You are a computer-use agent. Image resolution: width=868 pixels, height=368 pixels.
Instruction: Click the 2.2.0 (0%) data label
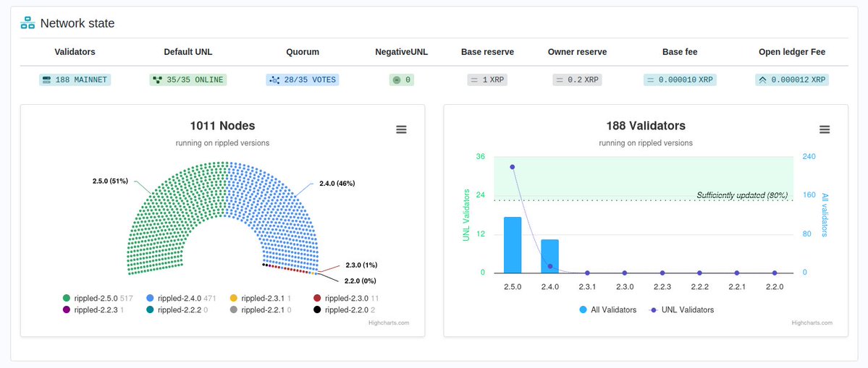pos(361,281)
